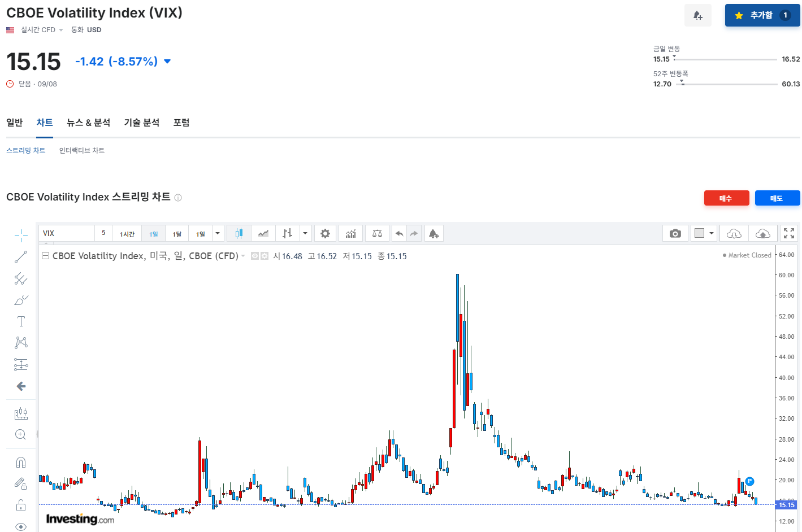Screen dimensions: 802x532
Task: Load chart layout from cloud
Action: [x=734, y=233]
